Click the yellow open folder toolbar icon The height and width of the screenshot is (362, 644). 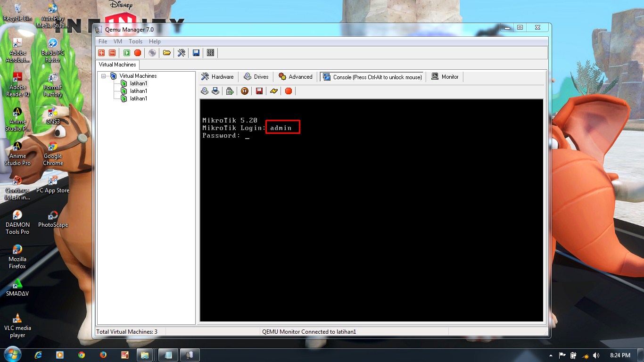pos(167,53)
